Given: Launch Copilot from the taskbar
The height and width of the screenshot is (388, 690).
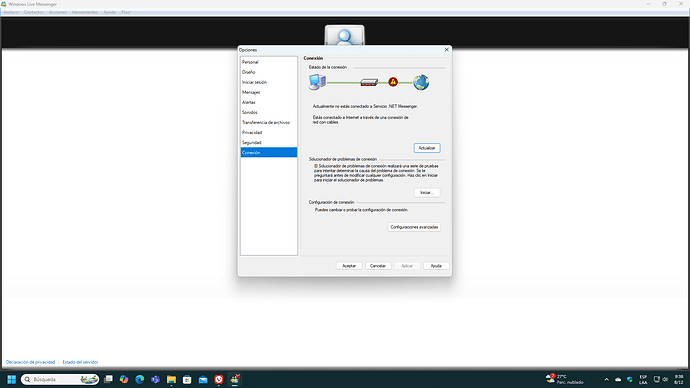Looking at the screenshot, I should coord(124,379).
